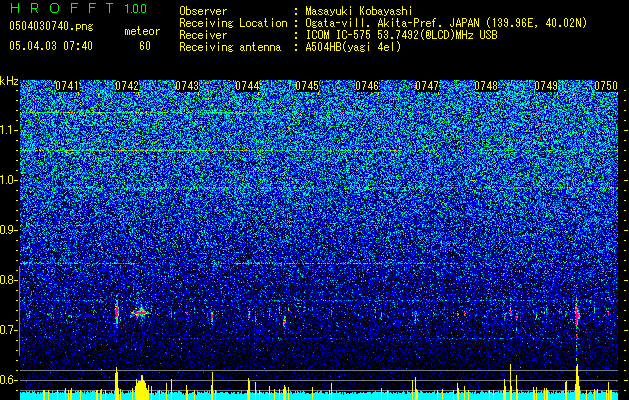Click the Ogata-vill. Akita-Pref. JAPAN location text
Viewport: 629px width, 400px height.
[446, 23]
